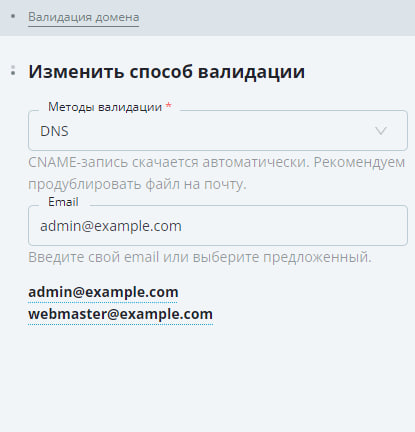Viewport: 415px width, 432px height.
Task: Choose the suggested webmaster@example.com address
Action: click(x=120, y=314)
